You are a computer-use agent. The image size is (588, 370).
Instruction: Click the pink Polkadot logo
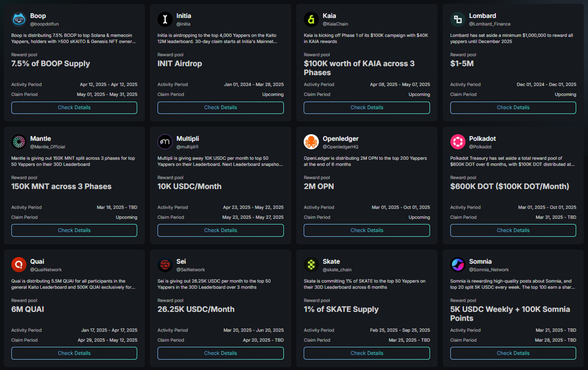click(x=458, y=142)
